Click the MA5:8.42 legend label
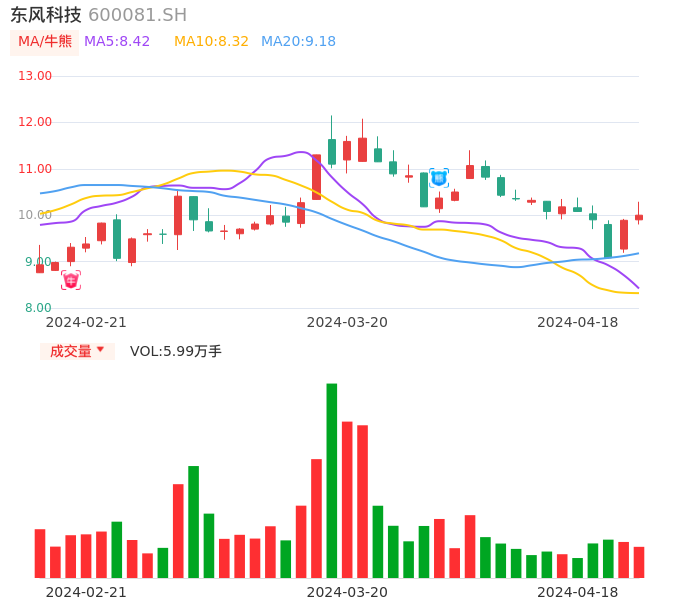Image resolution: width=686 pixels, height=606 pixels. pyautogui.click(x=117, y=42)
